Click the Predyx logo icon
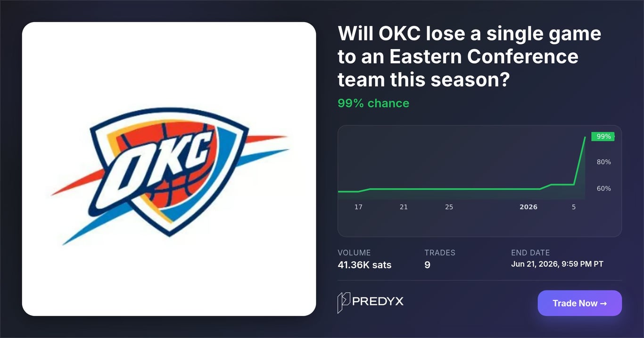Viewport: 644px width, 338px height. tap(344, 303)
